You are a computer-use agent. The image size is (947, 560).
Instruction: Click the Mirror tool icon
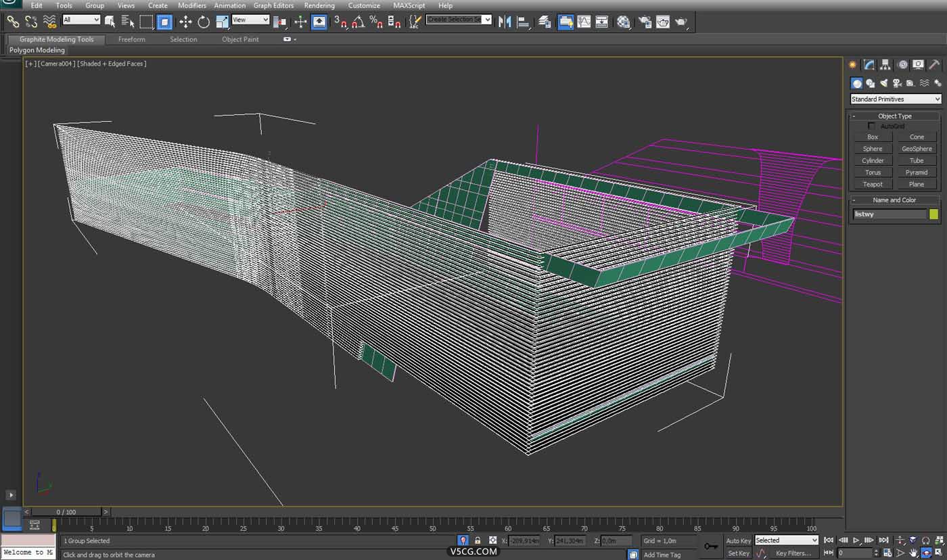pyautogui.click(x=505, y=22)
